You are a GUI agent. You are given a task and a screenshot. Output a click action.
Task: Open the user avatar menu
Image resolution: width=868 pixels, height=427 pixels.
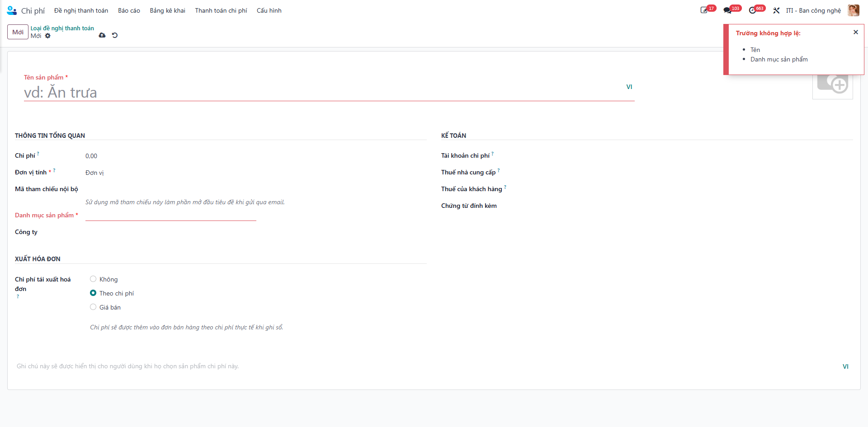[x=854, y=10]
